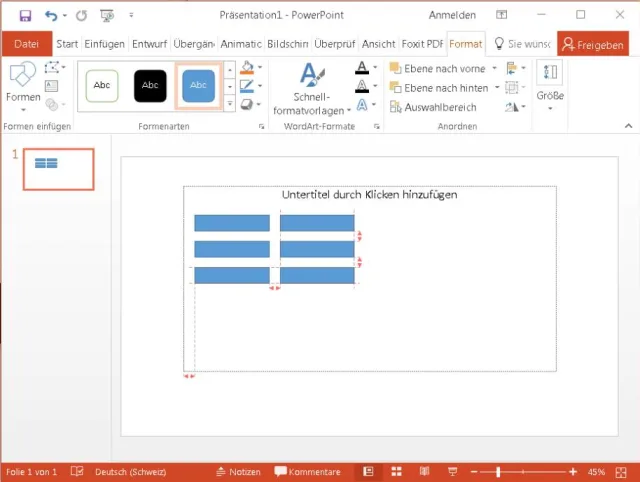Image resolution: width=640 pixels, height=482 pixels.
Task: Toggle the Notizen pane
Action: point(237,471)
